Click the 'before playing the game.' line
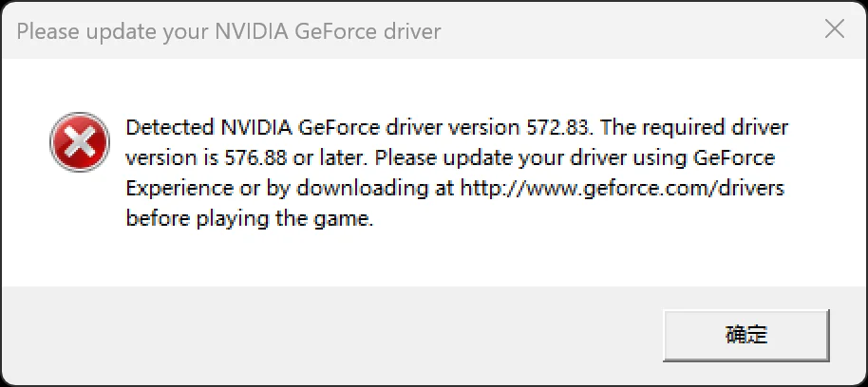This screenshot has width=868, height=387. 250,219
